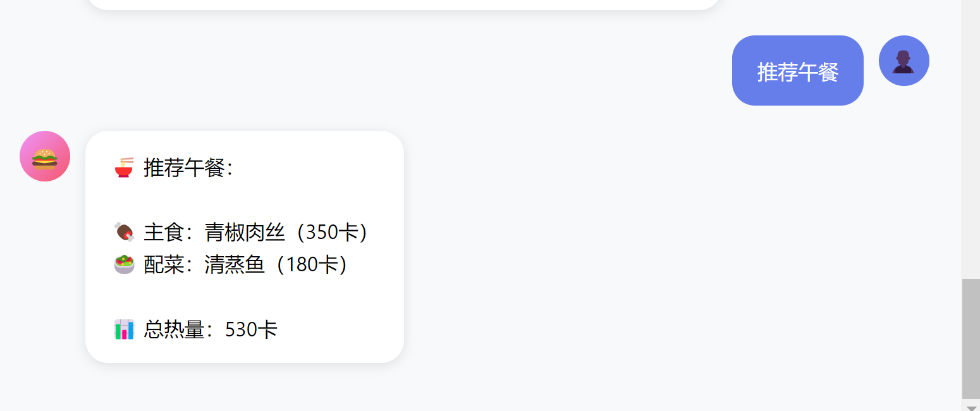Click the scrollbar track above the thumb
The image size is (980, 411).
(971, 139)
